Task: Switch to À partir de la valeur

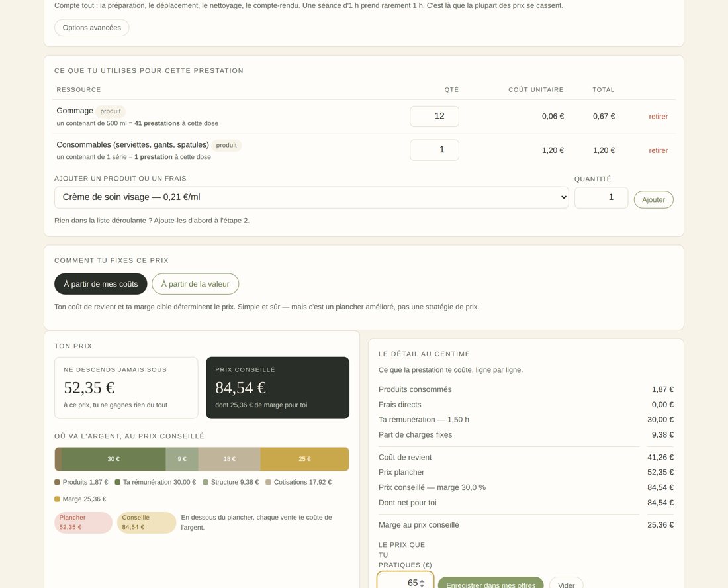Action: tap(195, 284)
